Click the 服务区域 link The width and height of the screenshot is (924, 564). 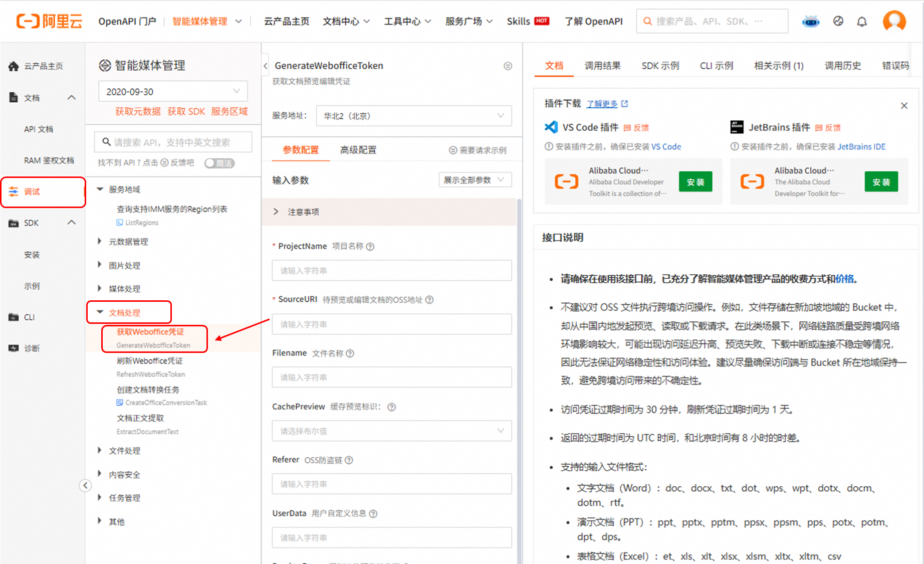pyautogui.click(x=229, y=111)
